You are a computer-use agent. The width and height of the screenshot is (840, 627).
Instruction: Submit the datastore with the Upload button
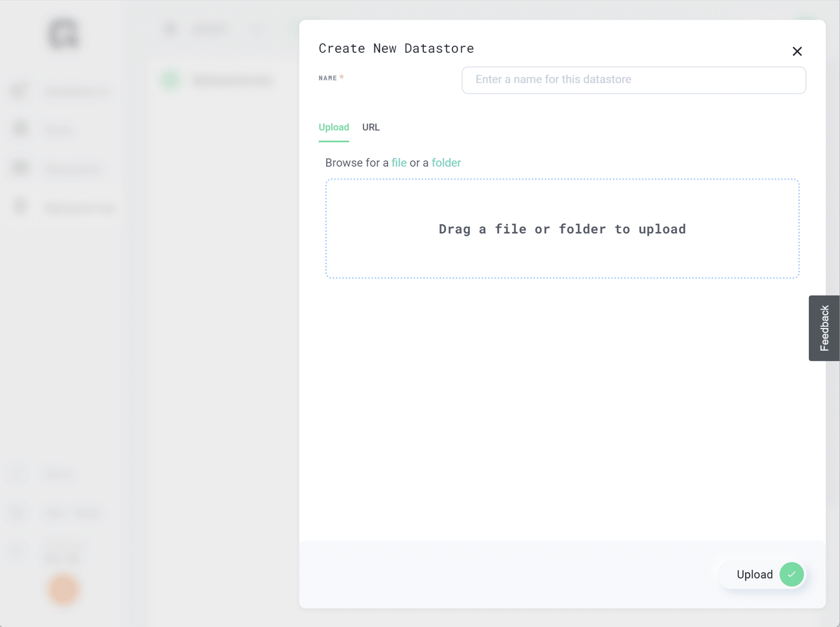point(755,574)
